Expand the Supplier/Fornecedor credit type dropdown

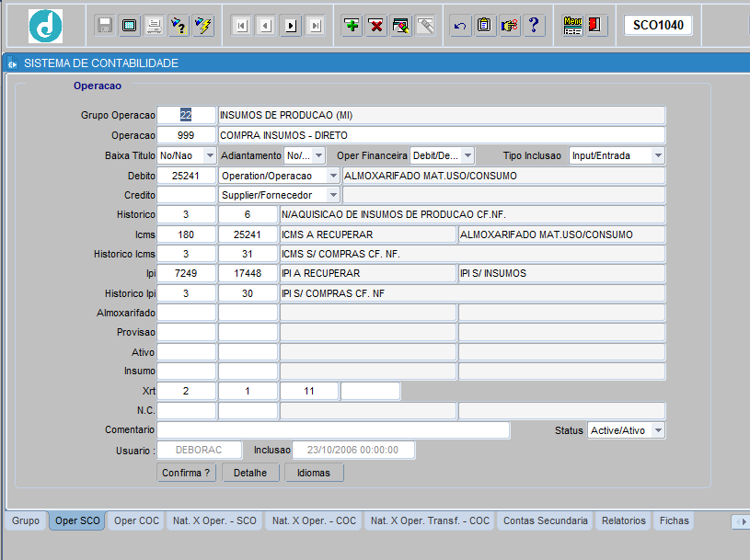point(333,195)
